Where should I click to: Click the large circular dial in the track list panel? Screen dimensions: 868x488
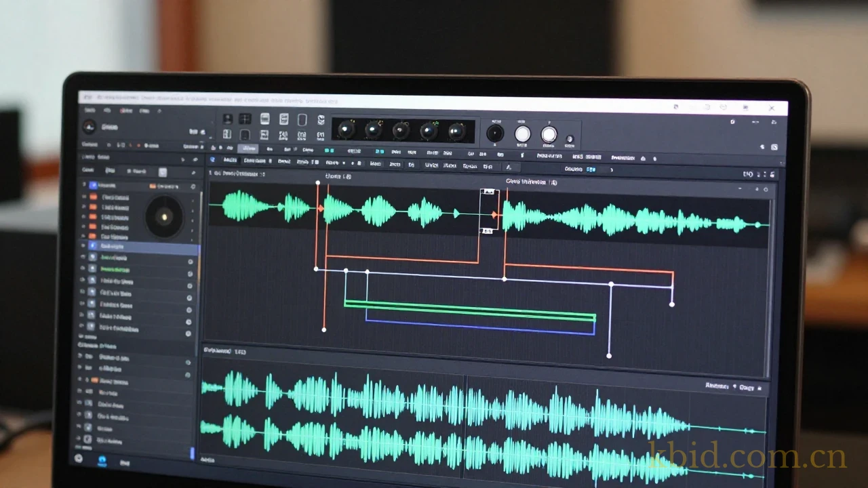164,216
